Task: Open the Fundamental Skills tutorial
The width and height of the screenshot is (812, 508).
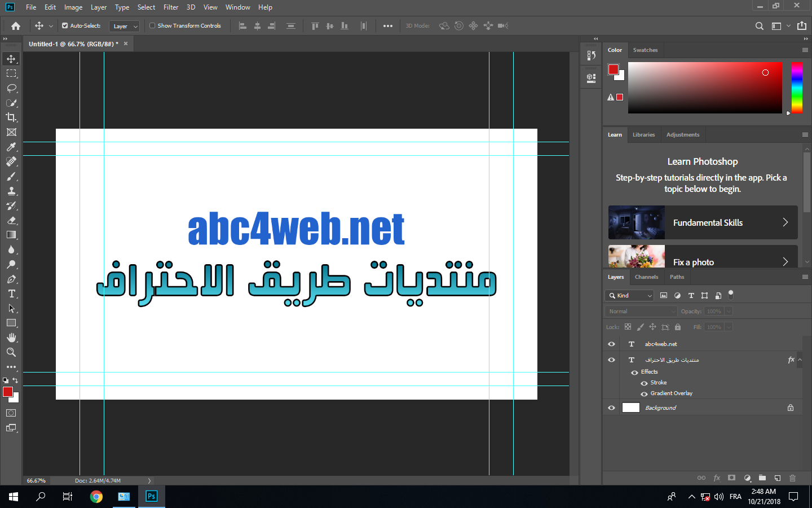Action: pos(703,222)
